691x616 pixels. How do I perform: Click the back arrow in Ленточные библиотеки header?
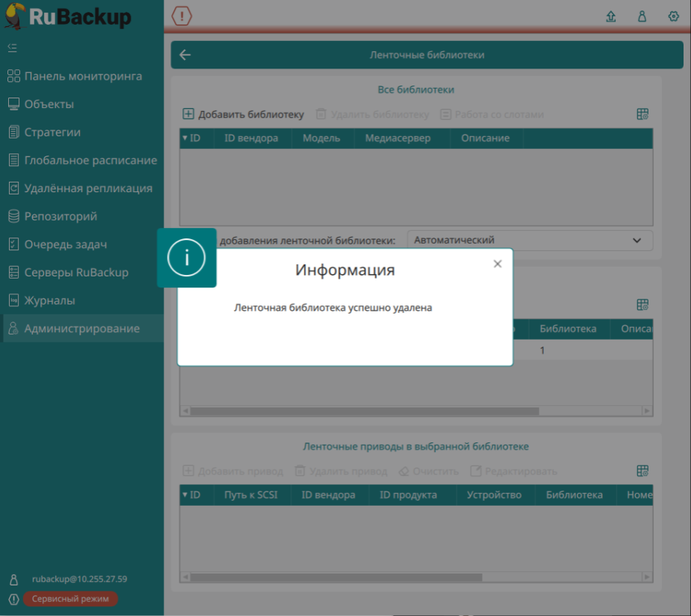[185, 55]
